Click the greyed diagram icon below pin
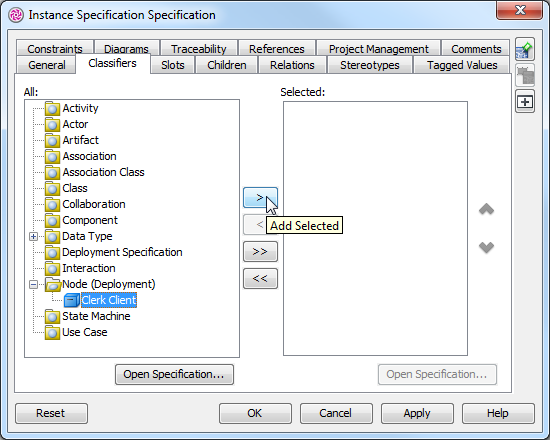 coord(525,75)
